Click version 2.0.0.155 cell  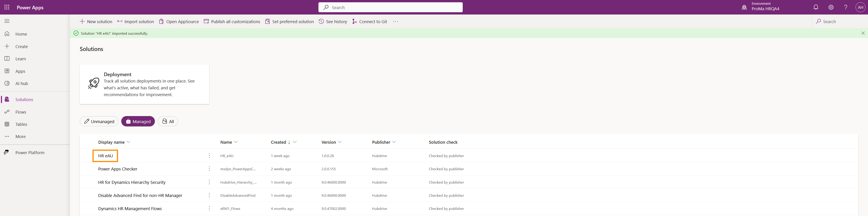click(329, 169)
